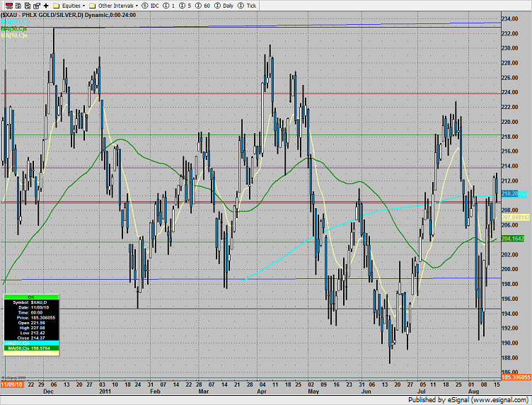Click the Mar month label on time axis
Viewport: 532px width, 405px height.
point(204,392)
